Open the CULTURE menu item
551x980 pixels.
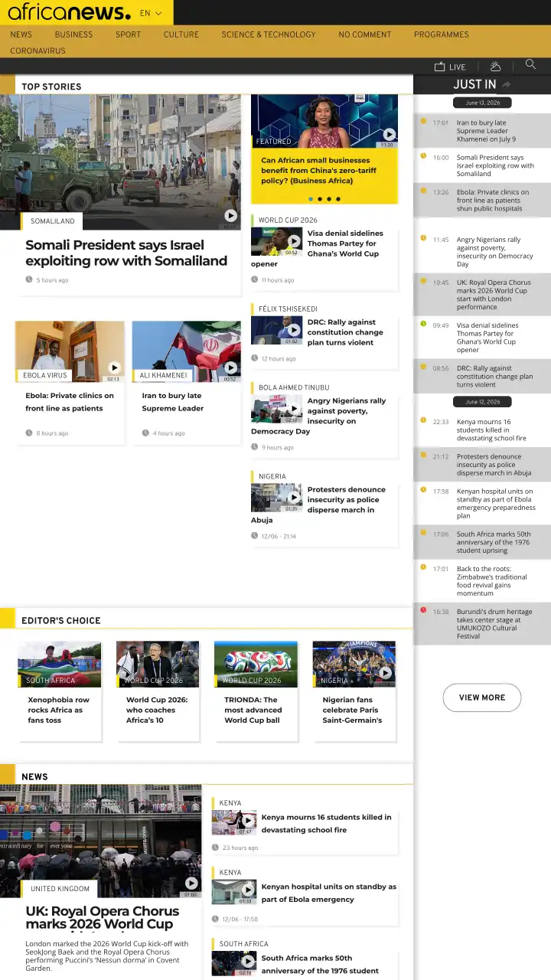point(181,34)
